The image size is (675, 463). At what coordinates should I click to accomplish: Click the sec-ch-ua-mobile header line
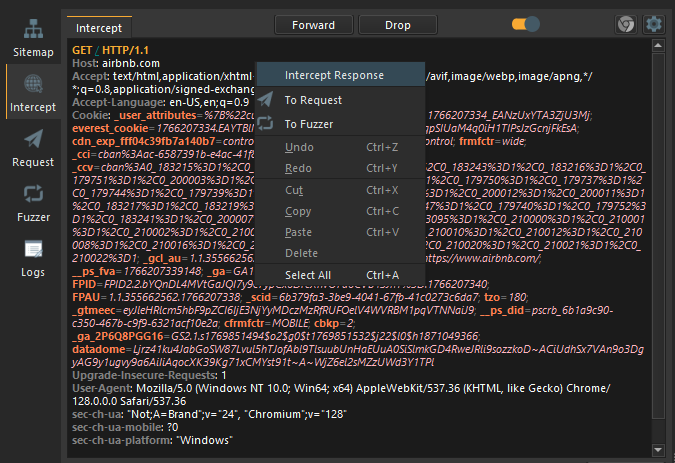point(125,427)
